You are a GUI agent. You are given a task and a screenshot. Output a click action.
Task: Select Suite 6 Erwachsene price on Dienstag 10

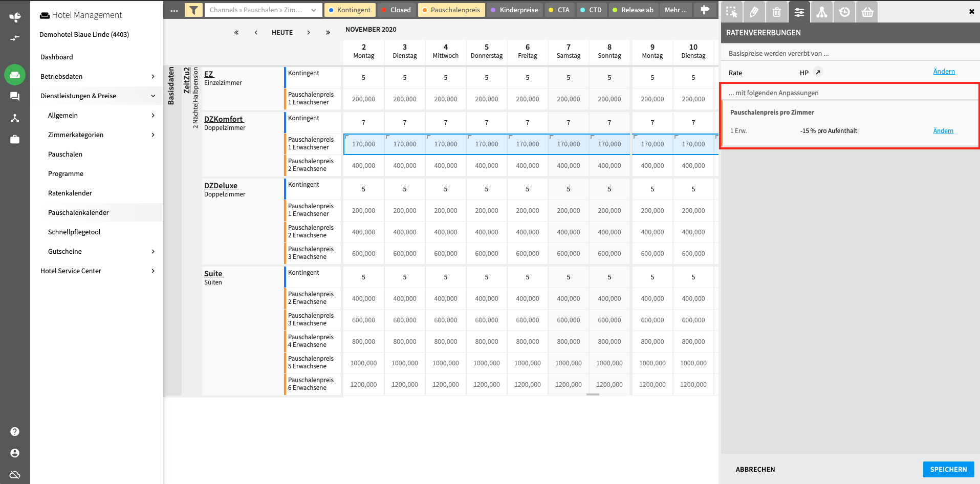coord(693,384)
